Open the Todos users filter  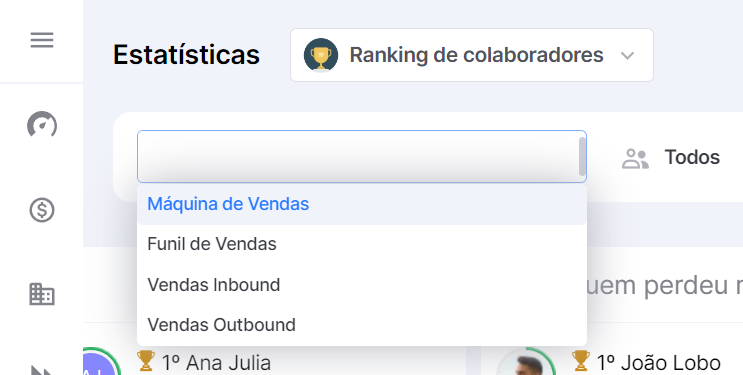pos(692,157)
